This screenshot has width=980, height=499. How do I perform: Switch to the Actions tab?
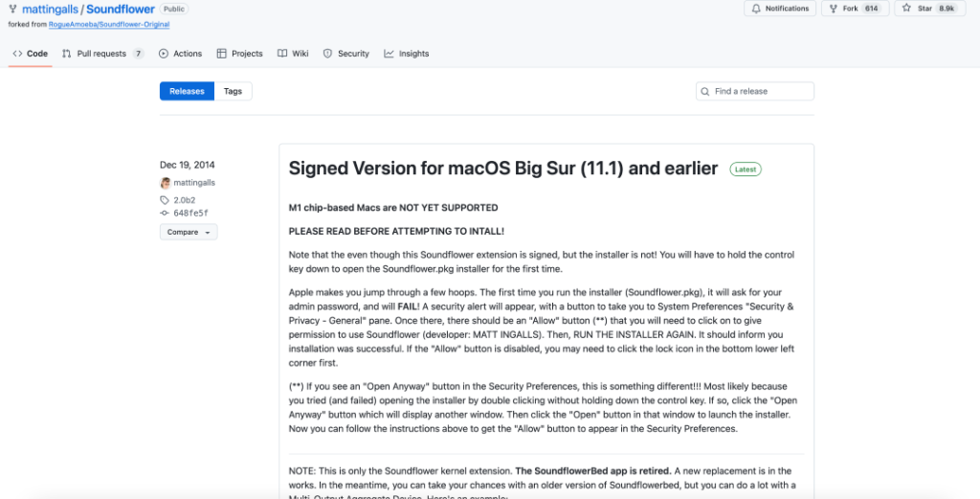pos(180,54)
